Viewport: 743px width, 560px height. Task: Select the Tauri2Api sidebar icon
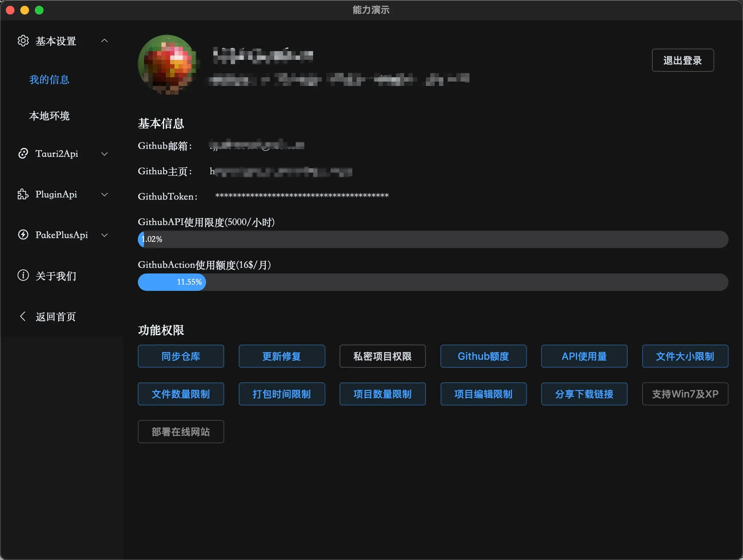(23, 154)
